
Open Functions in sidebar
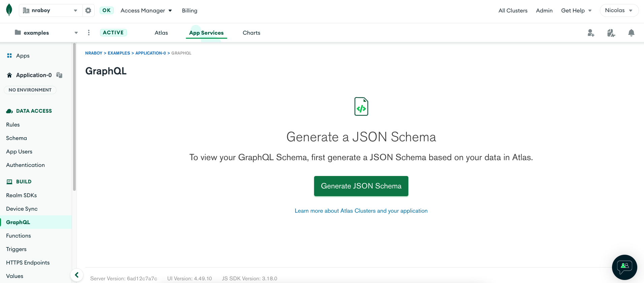pyautogui.click(x=19, y=236)
